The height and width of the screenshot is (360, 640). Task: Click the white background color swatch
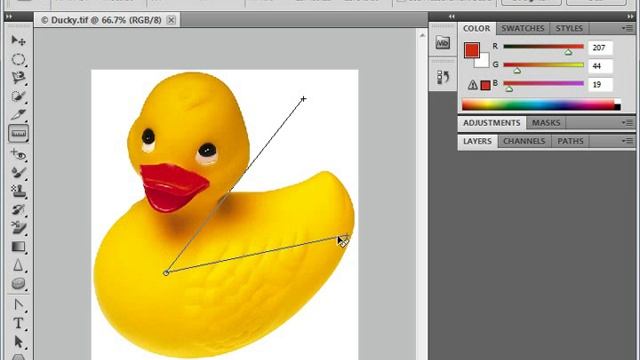point(483,62)
